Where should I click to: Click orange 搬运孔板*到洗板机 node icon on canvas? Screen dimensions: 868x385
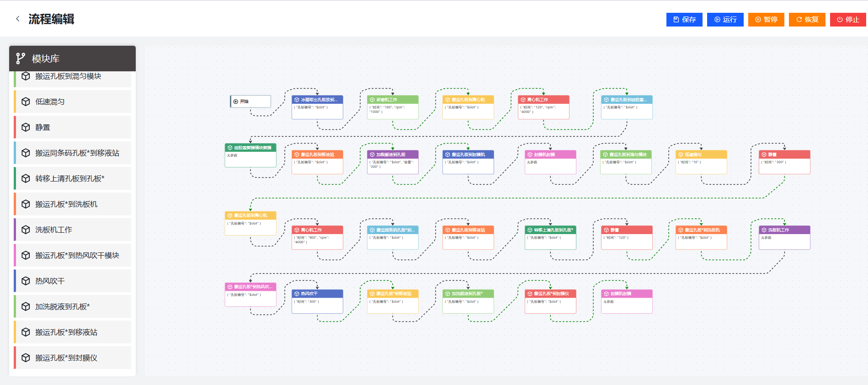(x=681, y=230)
